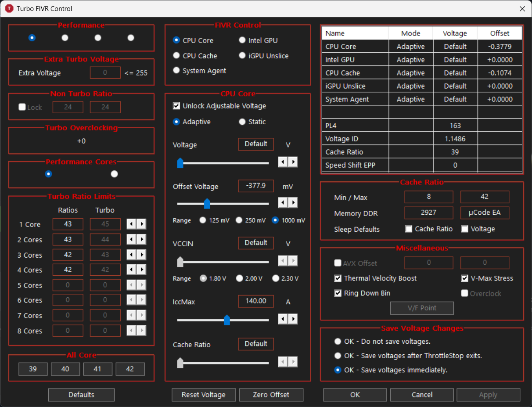Disable Thermal Velocity Boost checkbox
This screenshot has width=532, height=407.
point(338,278)
